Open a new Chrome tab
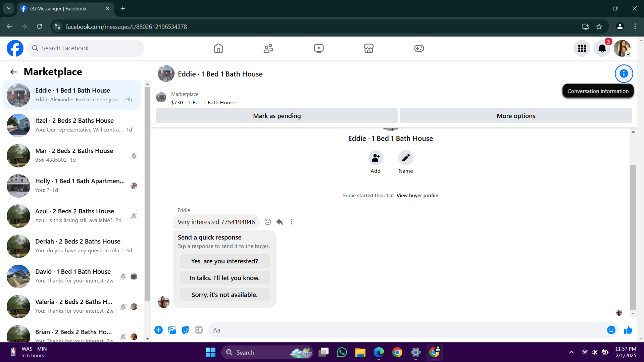The width and height of the screenshot is (644, 362). tap(123, 8)
